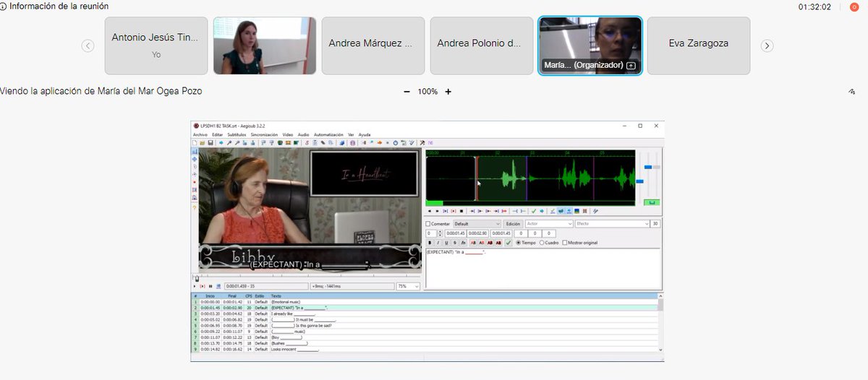Toggle audio vertical zoom link button
Image resolution: width=868 pixels, height=380 pixels.
click(x=652, y=202)
